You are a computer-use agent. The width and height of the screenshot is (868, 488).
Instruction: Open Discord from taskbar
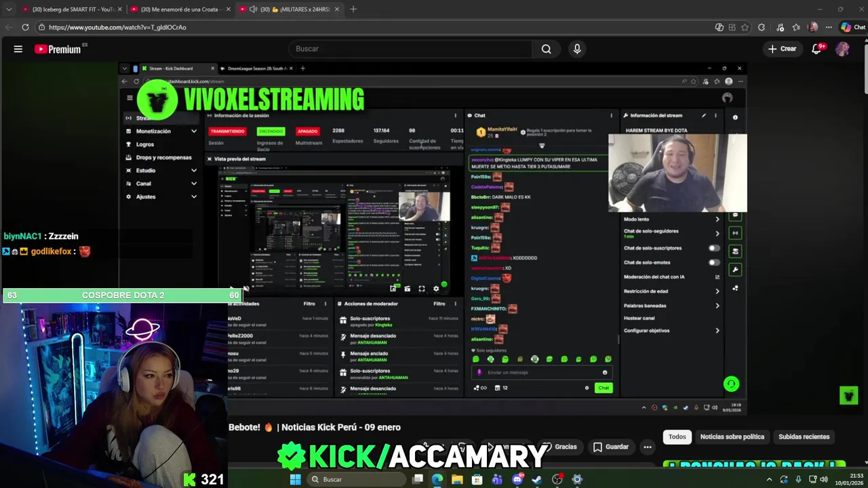(x=517, y=479)
